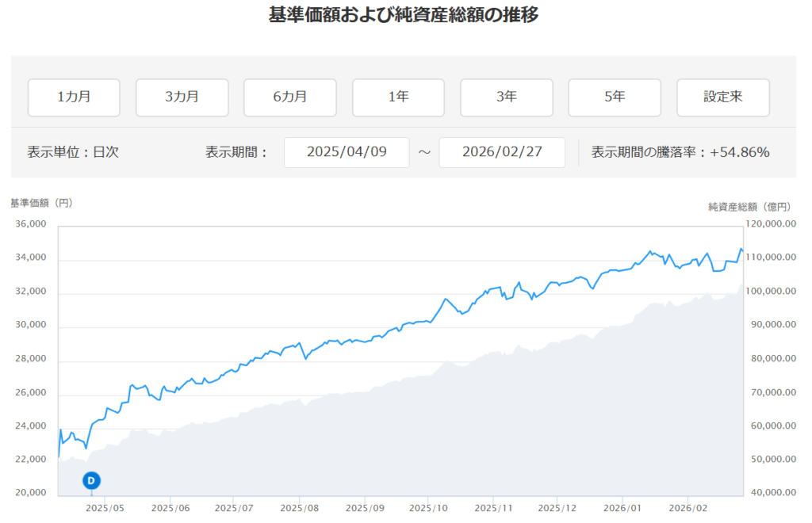Viewport: 812px width, 523px height.
Task: Click the 2025/10 x-axis label
Action: 429,508
